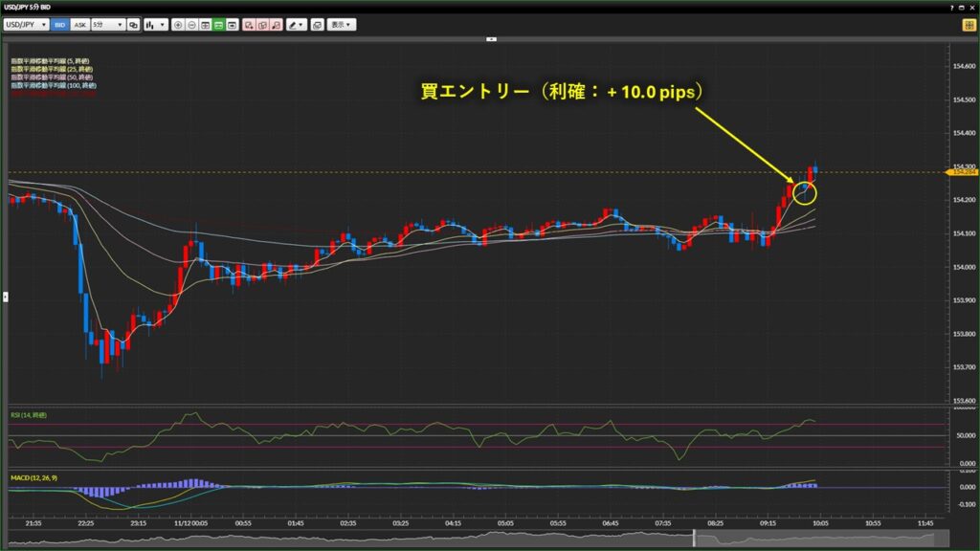The height and width of the screenshot is (551, 980).
Task: Click the zoom out minus icon
Action: [192, 24]
